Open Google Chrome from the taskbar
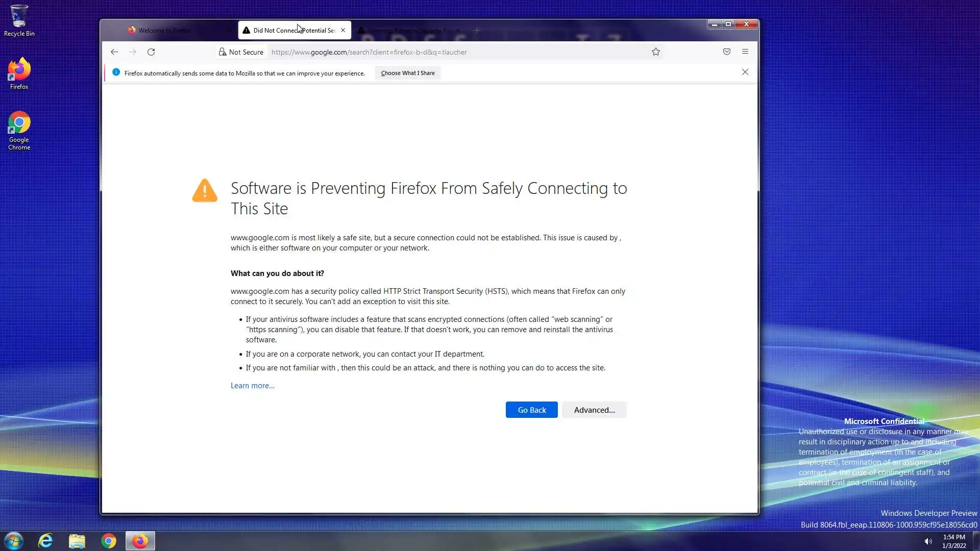The height and width of the screenshot is (551, 980). pyautogui.click(x=108, y=541)
